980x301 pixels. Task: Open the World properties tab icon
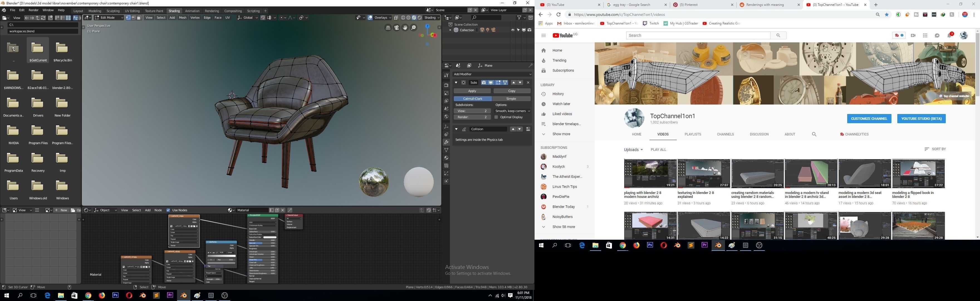[446, 116]
